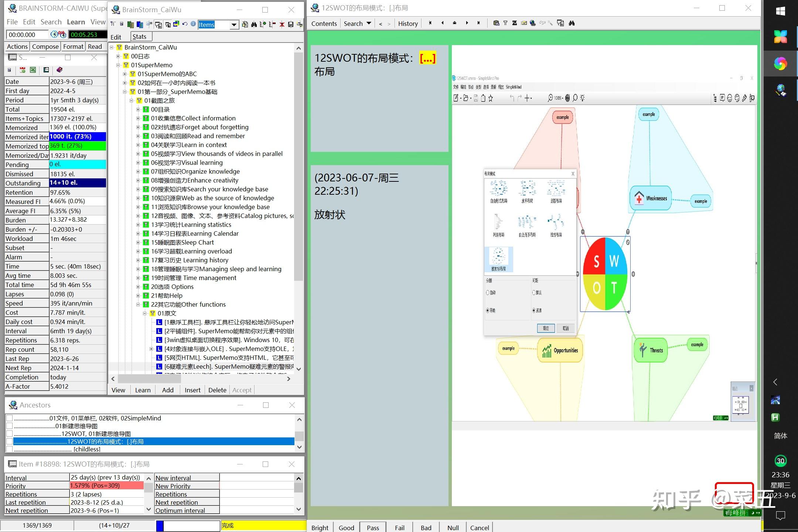Open the Learn menu in SuperMemo menu bar
Viewport: 798px width, 532px height.
coord(75,22)
